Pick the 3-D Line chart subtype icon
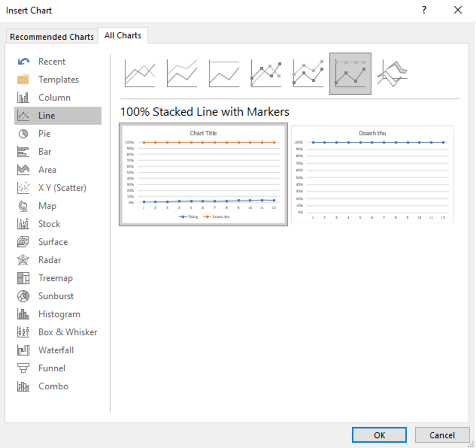Screen dimensions: 476x448 coord(392,74)
